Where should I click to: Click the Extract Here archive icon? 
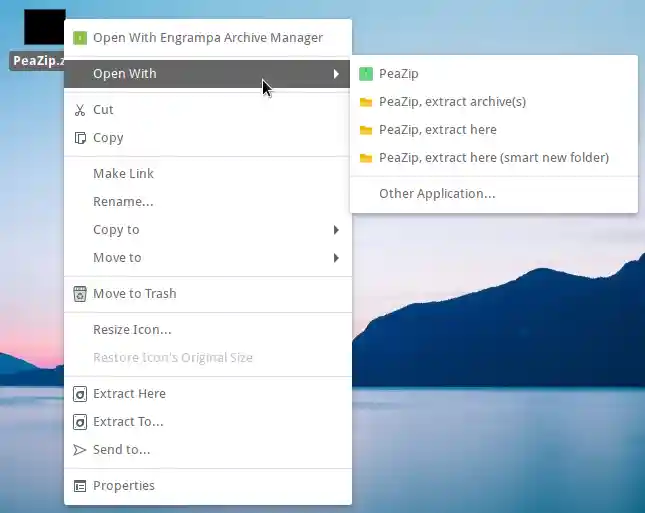pos(80,394)
